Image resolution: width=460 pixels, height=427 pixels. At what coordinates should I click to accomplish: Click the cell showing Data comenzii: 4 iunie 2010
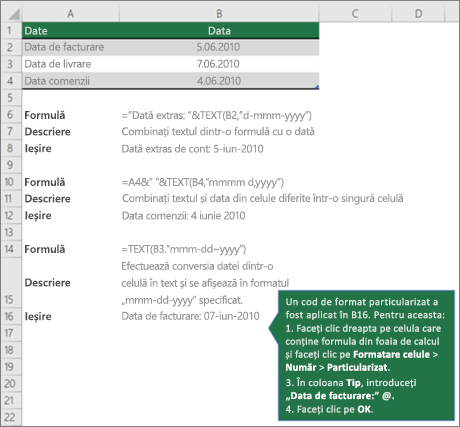(x=183, y=216)
